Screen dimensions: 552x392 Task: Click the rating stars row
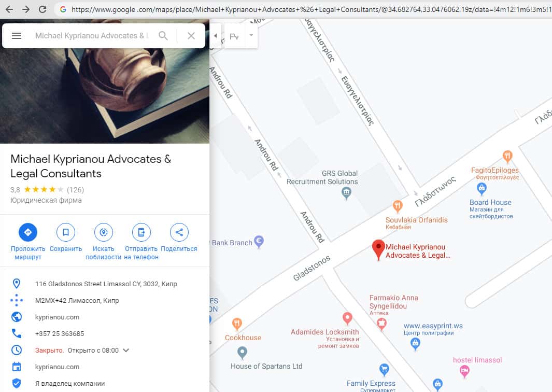click(44, 190)
